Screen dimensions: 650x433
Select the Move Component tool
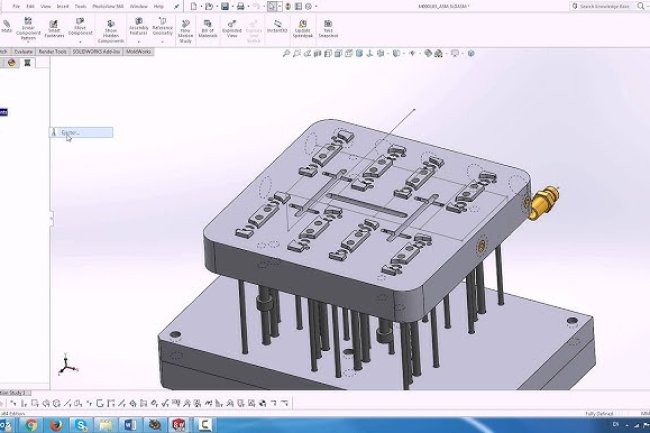(x=80, y=27)
